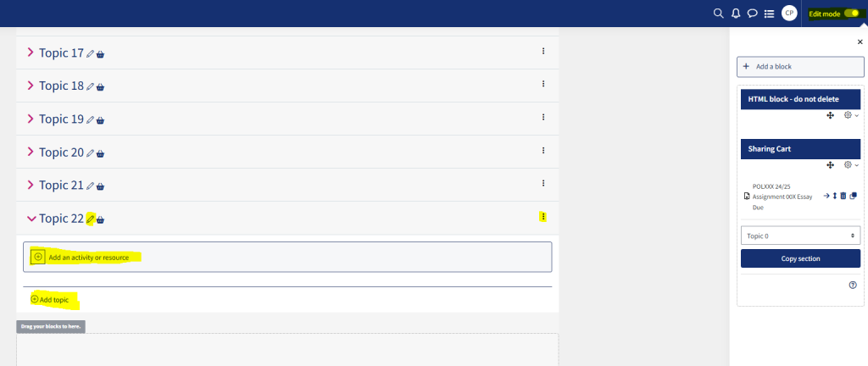The height and width of the screenshot is (366, 868).
Task: Click the Add topic link
Action: point(50,300)
